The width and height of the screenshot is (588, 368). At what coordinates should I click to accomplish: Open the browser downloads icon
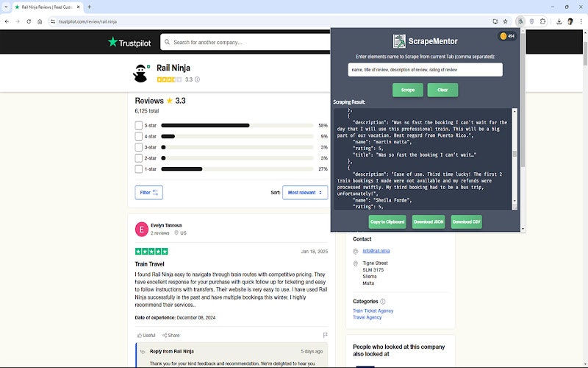[x=559, y=21]
